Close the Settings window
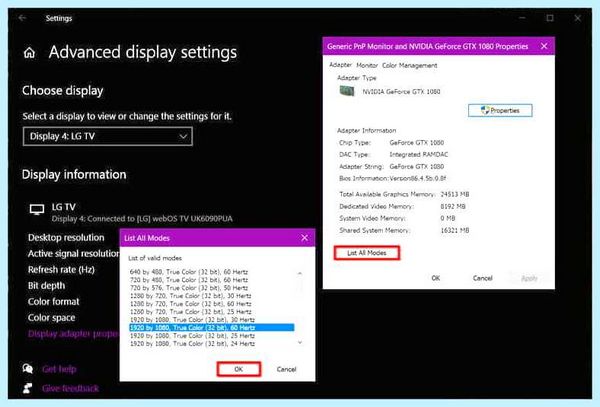The image size is (600, 407). 577,18
